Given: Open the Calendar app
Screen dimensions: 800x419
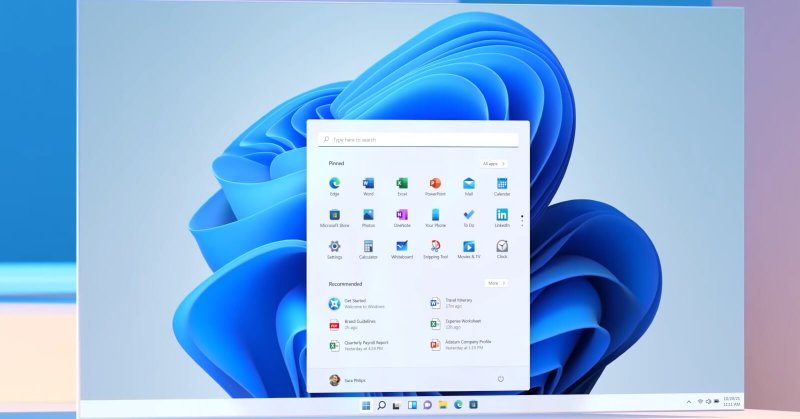Looking at the screenshot, I should coord(502,186).
